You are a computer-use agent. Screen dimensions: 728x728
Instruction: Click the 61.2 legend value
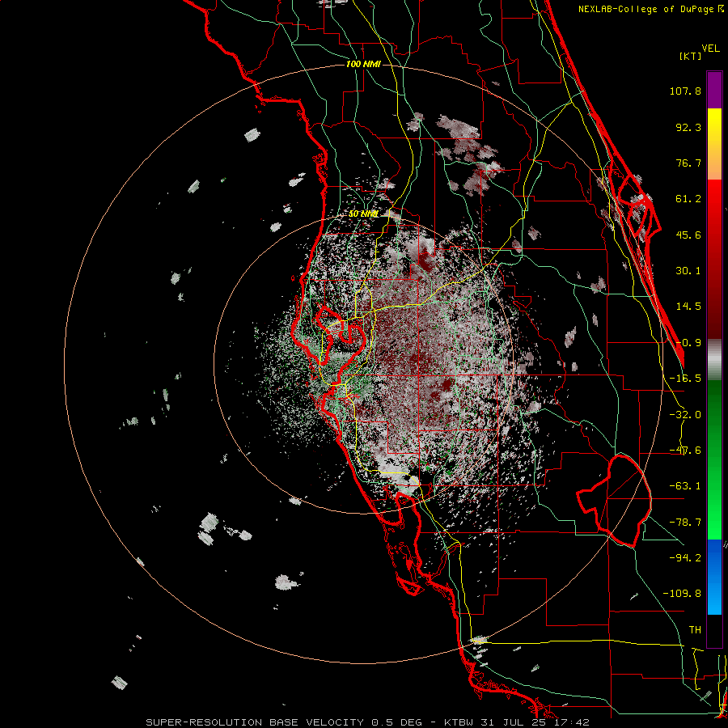click(688, 199)
